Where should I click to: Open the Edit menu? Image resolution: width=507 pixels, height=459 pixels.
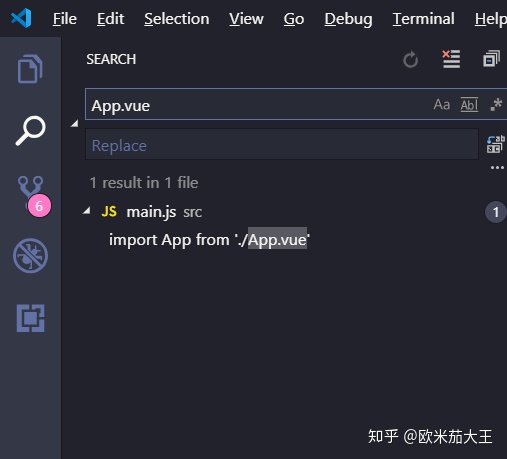coord(110,19)
